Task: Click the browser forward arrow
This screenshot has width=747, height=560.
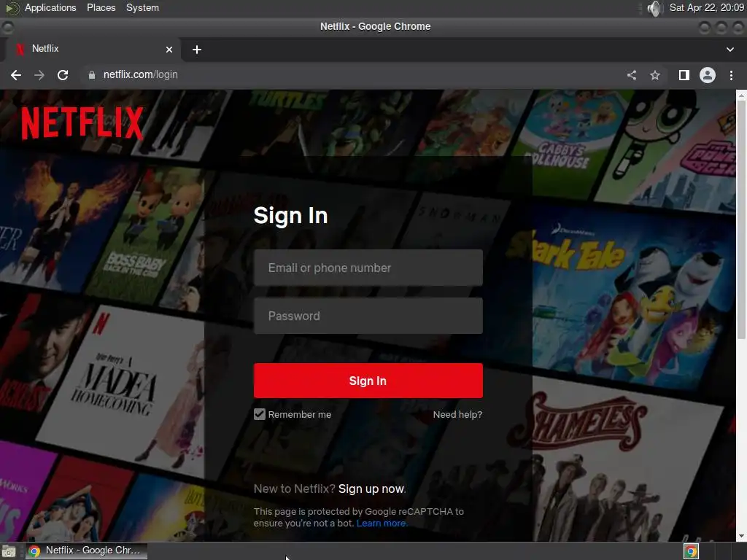Action: coord(39,75)
